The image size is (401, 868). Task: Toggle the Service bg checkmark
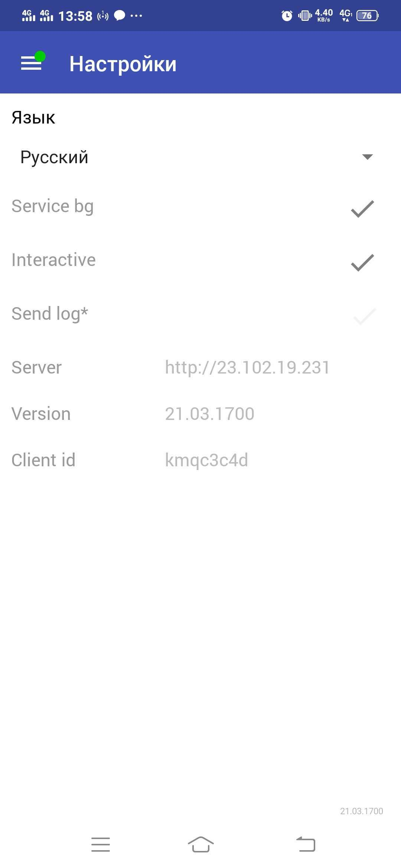[x=362, y=209]
